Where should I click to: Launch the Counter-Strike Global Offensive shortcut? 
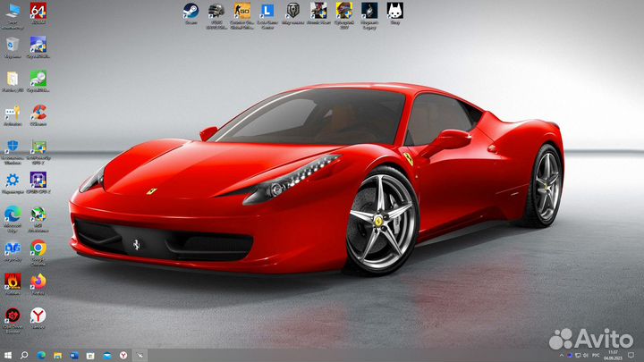(241, 16)
